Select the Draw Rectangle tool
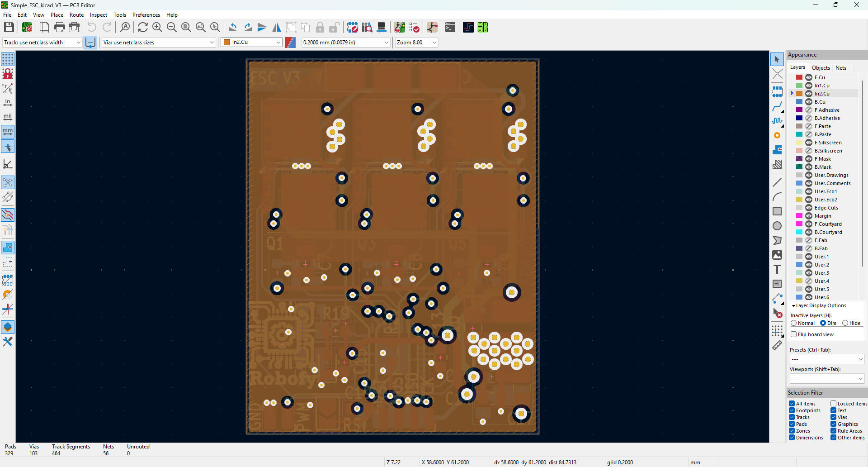 click(x=777, y=211)
